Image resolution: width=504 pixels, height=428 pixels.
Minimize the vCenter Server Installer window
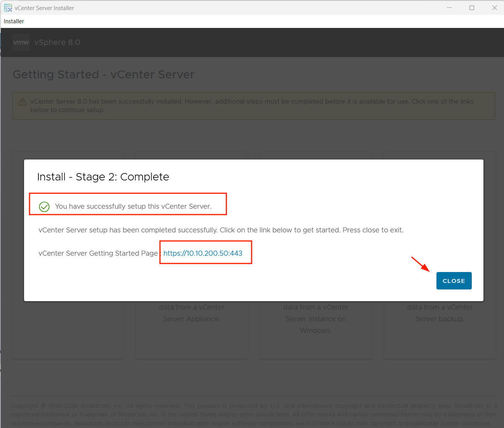click(x=449, y=8)
